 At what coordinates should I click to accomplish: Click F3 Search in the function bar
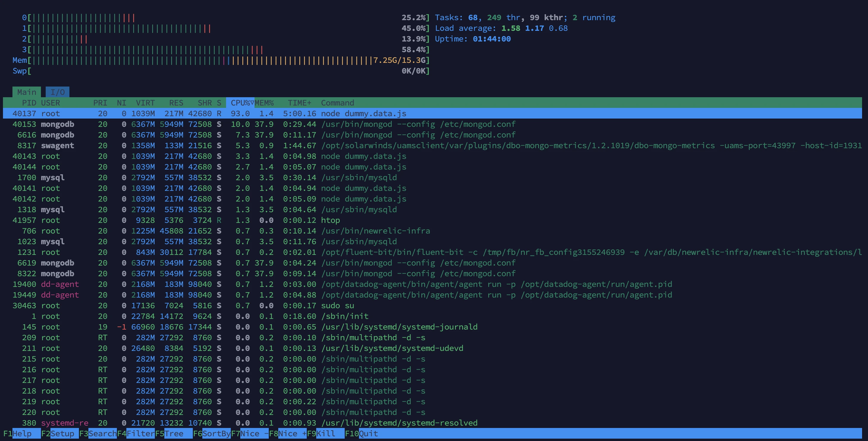pyautogui.click(x=98, y=433)
